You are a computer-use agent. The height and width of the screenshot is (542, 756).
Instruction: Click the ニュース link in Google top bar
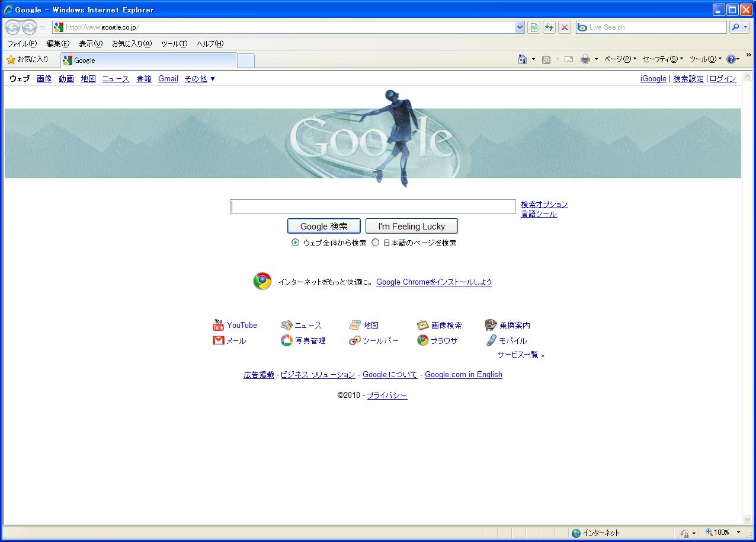tap(116, 79)
